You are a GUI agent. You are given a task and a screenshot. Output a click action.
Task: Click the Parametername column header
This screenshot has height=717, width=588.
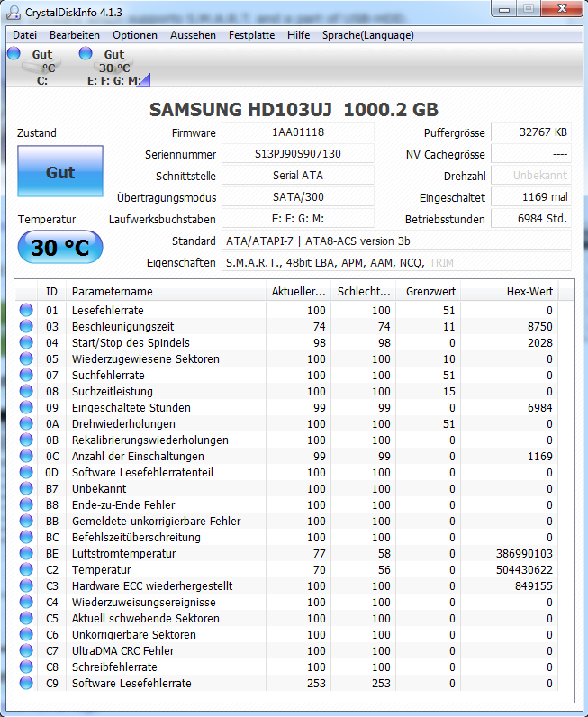[166, 291]
